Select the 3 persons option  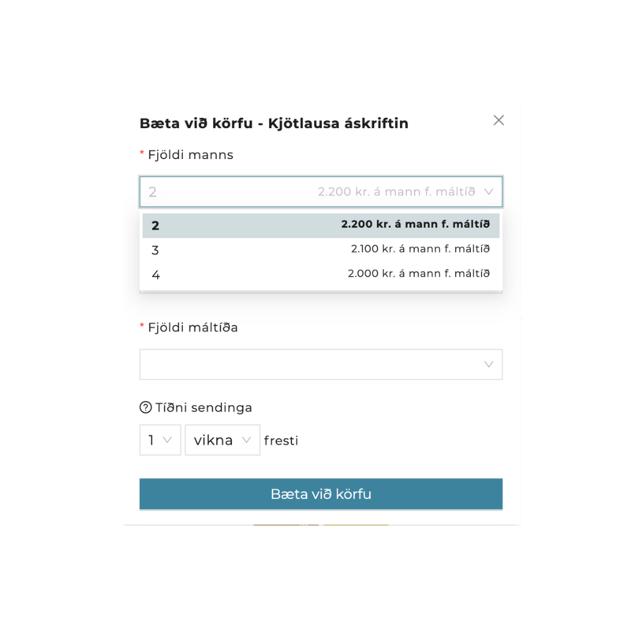tap(321, 250)
